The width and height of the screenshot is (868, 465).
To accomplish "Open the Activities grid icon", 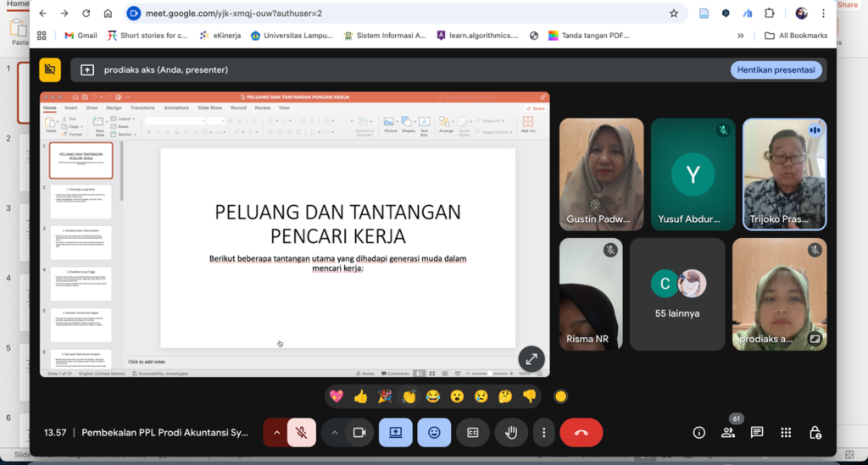I will click(786, 432).
